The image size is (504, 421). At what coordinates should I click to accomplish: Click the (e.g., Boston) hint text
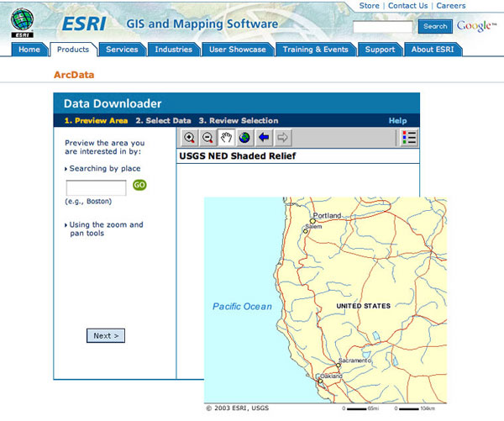tap(88, 202)
